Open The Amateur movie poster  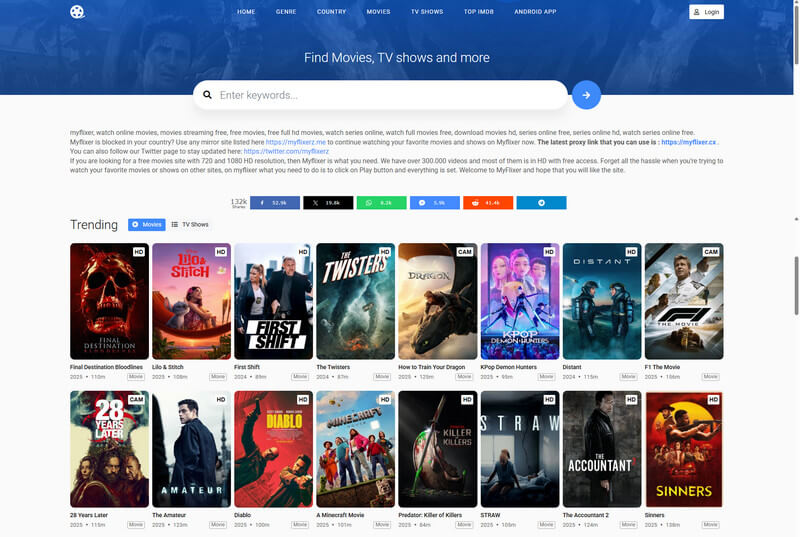[191, 449]
